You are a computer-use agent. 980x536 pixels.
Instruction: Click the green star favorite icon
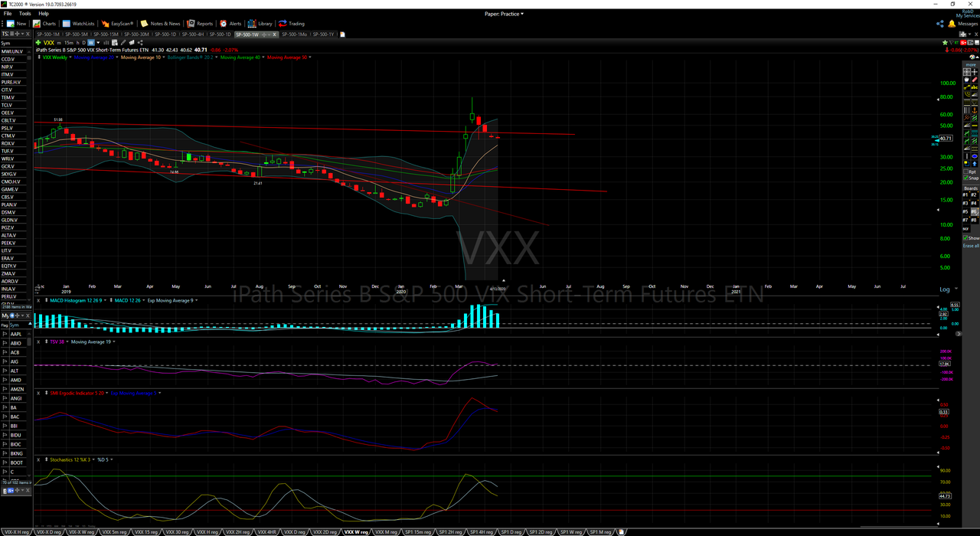[945, 43]
